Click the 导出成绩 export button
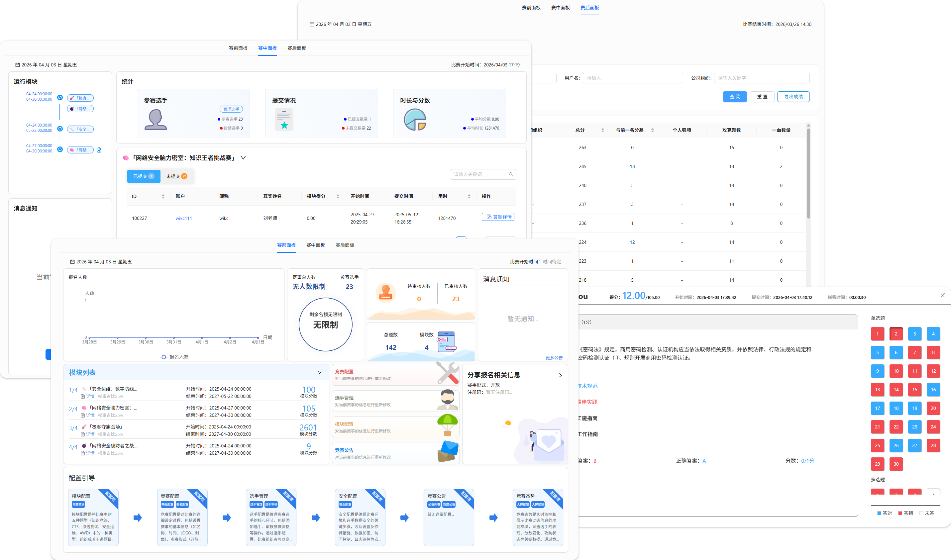 pos(793,97)
